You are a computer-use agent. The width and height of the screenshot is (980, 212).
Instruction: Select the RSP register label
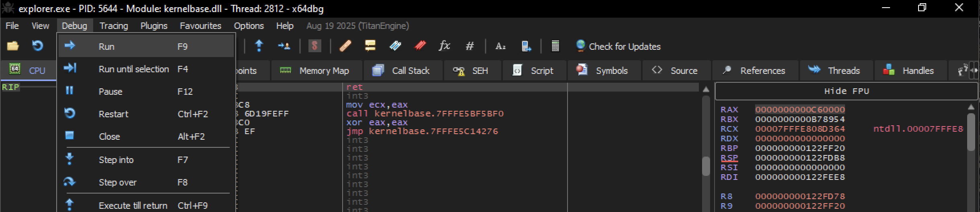tap(729, 158)
